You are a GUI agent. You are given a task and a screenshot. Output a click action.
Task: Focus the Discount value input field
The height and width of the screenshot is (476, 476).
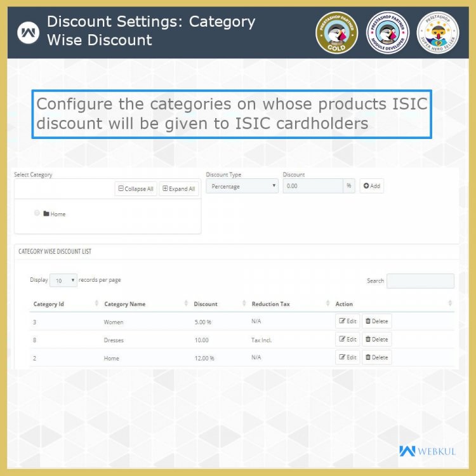click(313, 186)
